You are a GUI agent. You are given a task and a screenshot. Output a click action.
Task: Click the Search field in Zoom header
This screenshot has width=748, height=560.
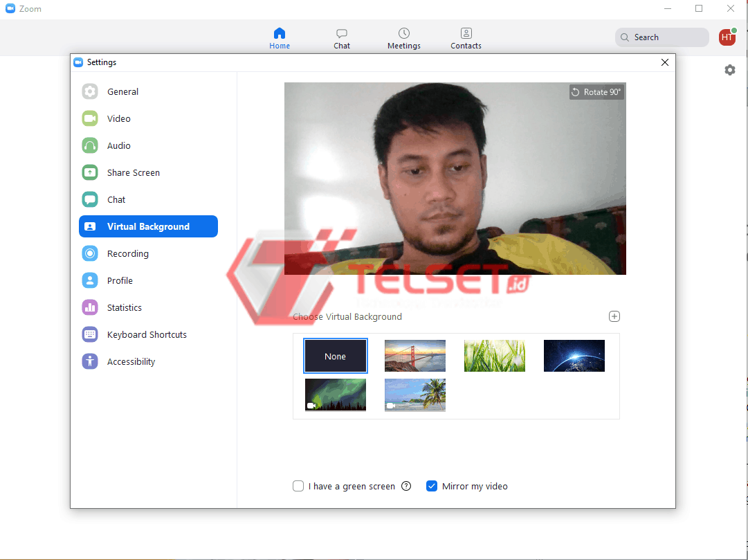(662, 37)
